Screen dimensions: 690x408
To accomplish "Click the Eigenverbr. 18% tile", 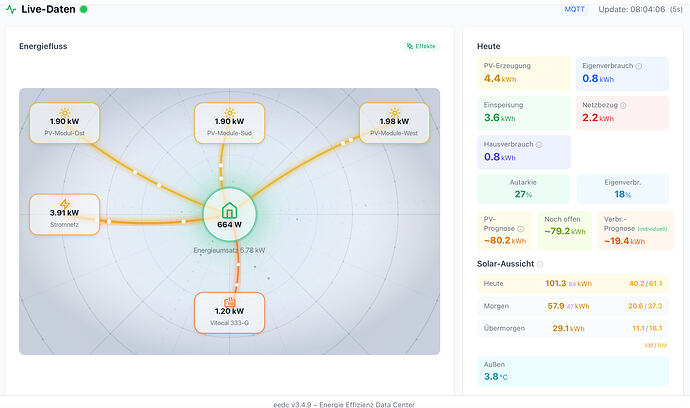I will (623, 189).
